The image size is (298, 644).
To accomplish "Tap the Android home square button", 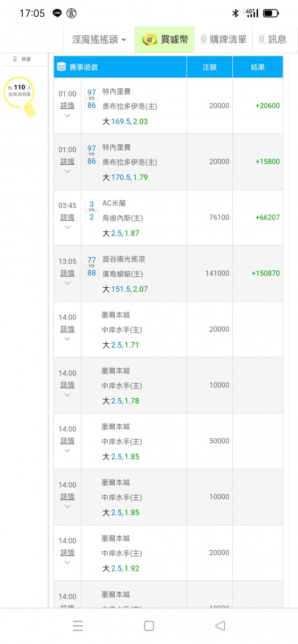I will pyautogui.click(x=149, y=625).
